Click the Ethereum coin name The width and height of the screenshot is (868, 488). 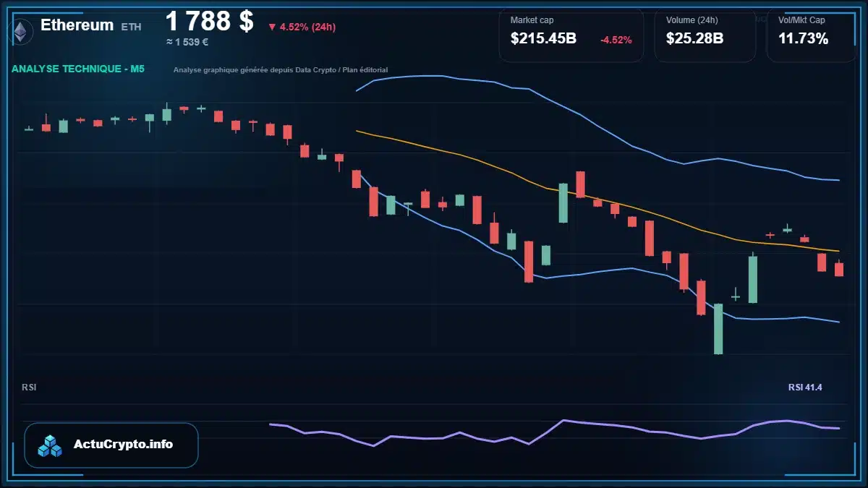coord(77,25)
